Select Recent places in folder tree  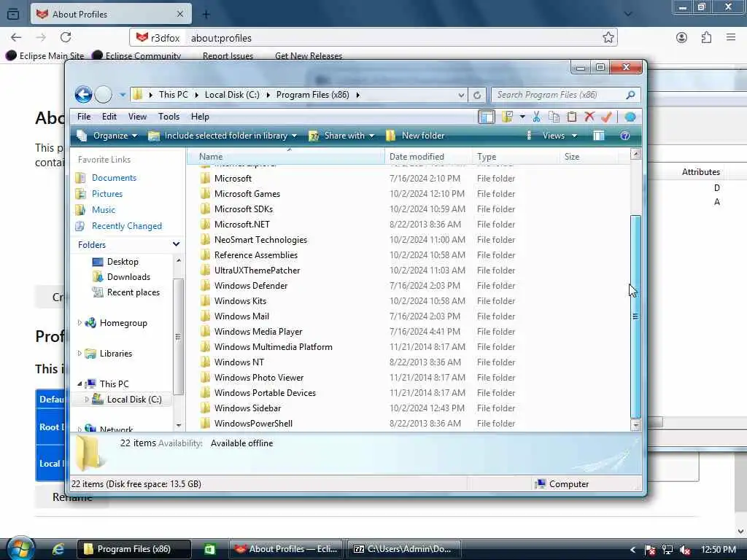tap(133, 292)
